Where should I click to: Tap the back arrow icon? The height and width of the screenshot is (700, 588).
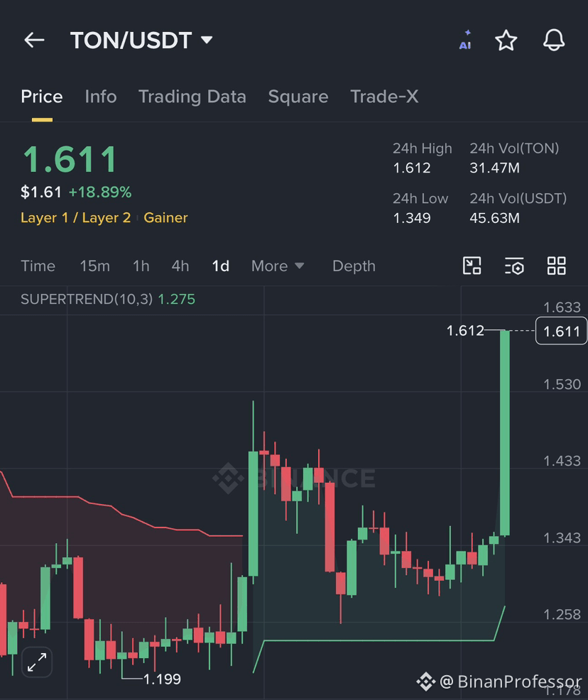click(34, 40)
